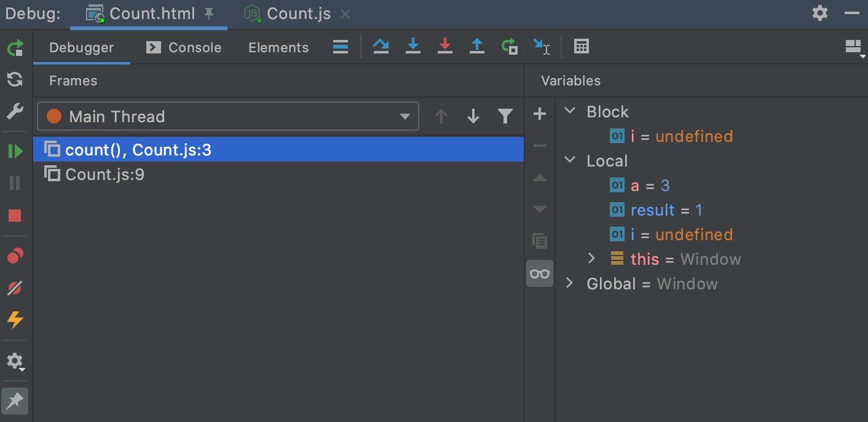
Task: View breakpoints with red circle icon
Action: (x=14, y=256)
